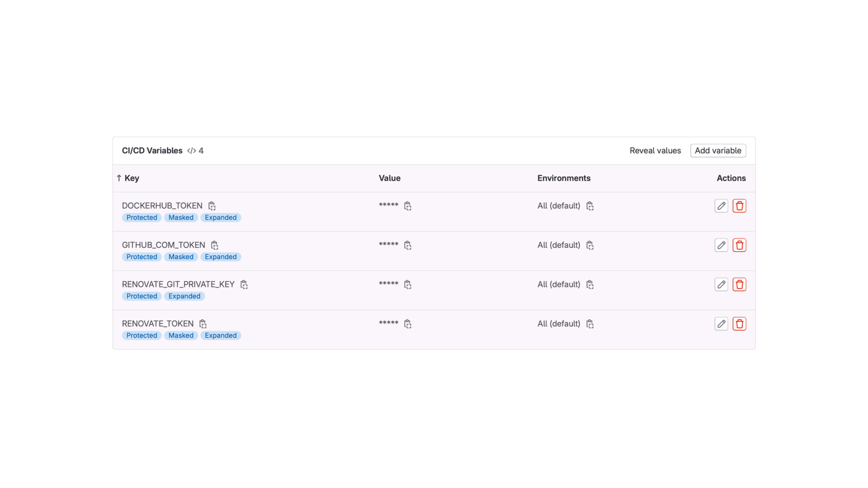Copy the DOCKERHUB_TOKEN key name

point(212,206)
